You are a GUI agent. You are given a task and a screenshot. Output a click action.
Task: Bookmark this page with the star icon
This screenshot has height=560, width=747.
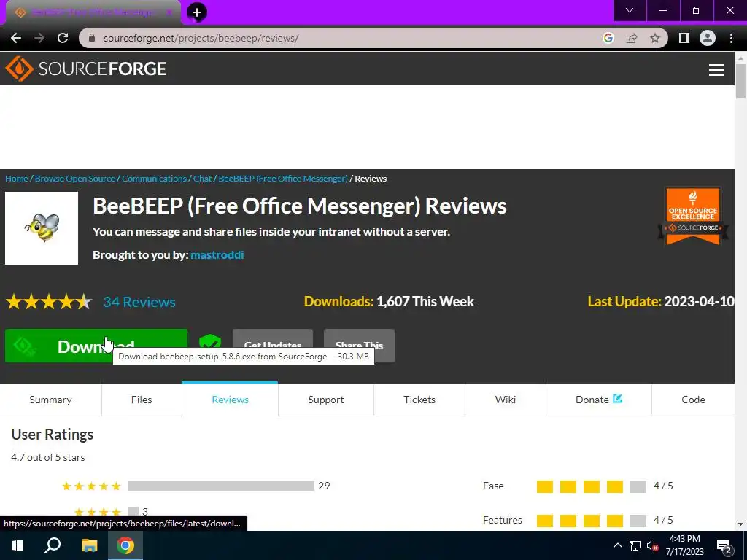point(655,38)
